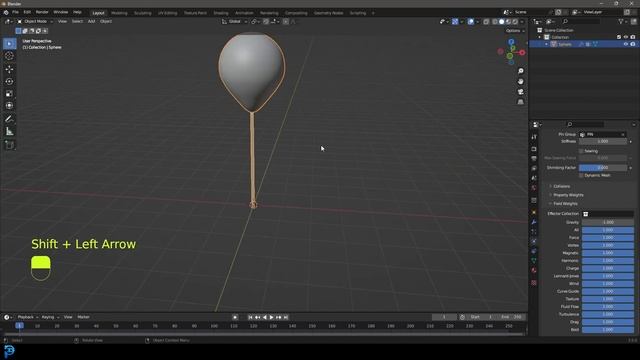Click the Effector Collection icon field

[608, 214]
